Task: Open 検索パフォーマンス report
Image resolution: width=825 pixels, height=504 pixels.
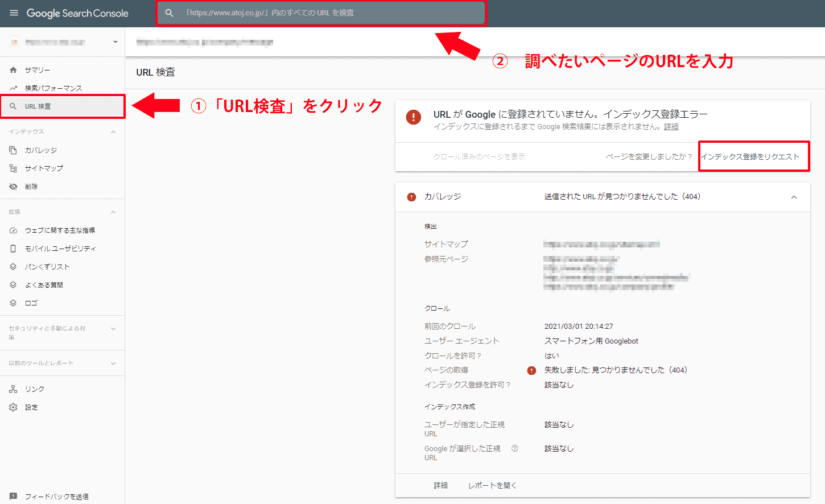Action: pos(53,88)
